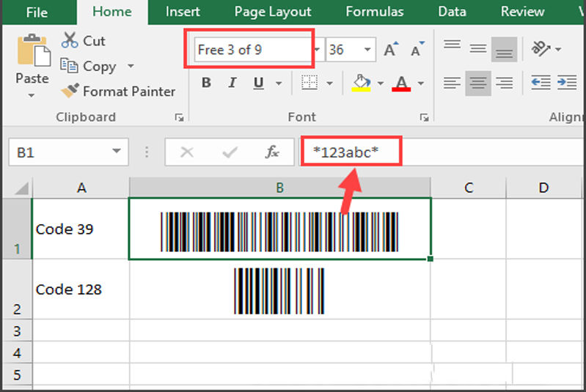Select all cells corner triangle
Screen dimensions: 586x392
[21, 188]
